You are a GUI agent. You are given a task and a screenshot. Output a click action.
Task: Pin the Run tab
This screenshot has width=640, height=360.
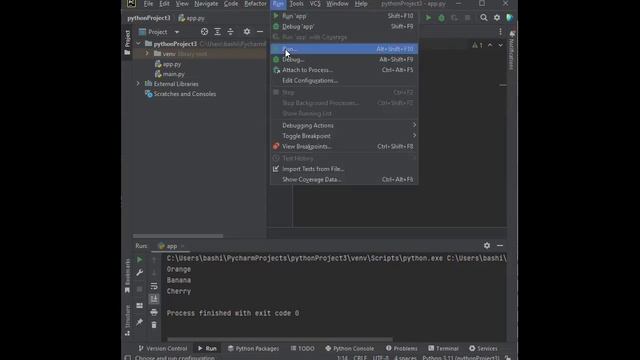[x=140, y=322]
